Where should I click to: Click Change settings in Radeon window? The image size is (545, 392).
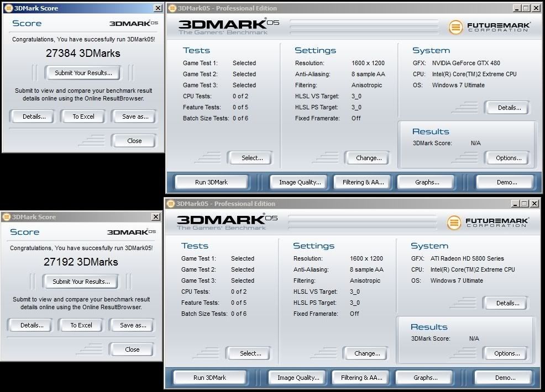coord(366,353)
